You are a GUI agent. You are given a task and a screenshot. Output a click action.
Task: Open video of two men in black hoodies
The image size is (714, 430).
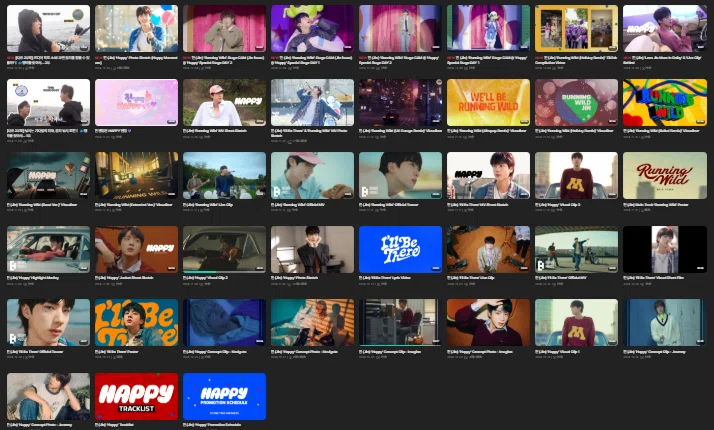pyautogui.click(x=48, y=102)
